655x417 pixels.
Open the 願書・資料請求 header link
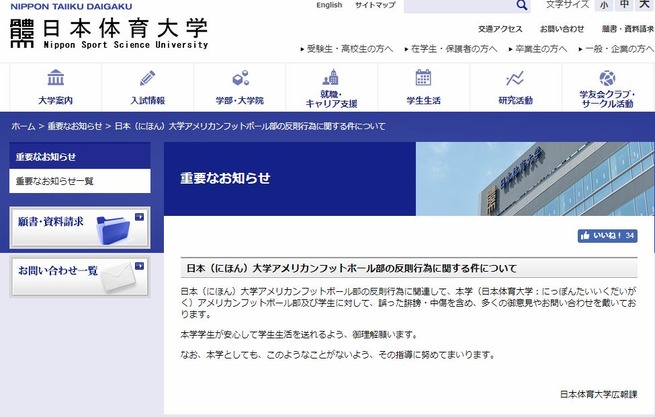click(627, 29)
